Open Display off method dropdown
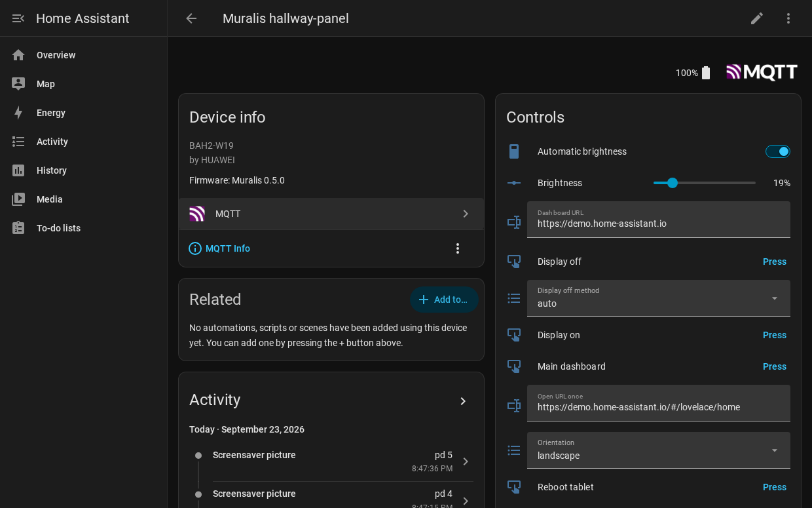The height and width of the screenshot is (508, 812). (659, 298)
